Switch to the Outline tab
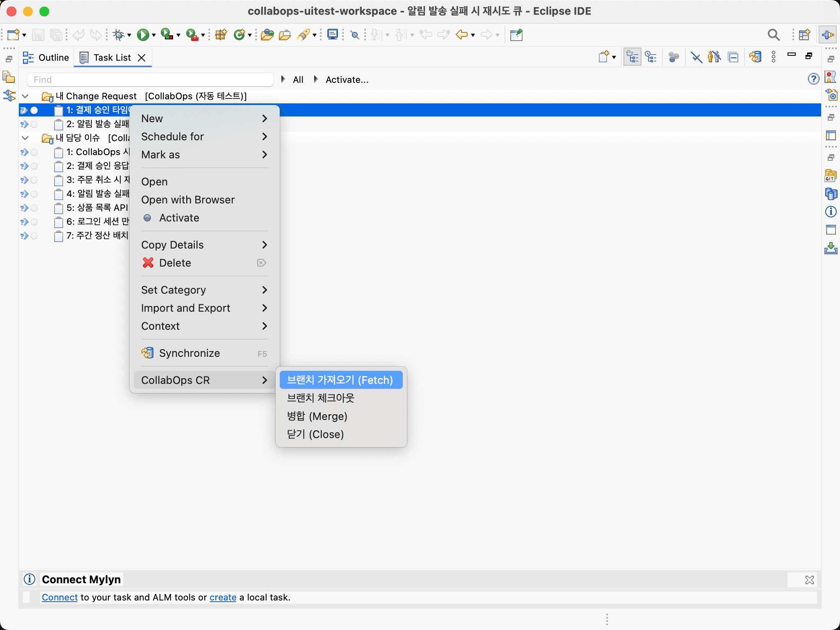Screen dimensions: 840x630 click(x=46, y=58)
